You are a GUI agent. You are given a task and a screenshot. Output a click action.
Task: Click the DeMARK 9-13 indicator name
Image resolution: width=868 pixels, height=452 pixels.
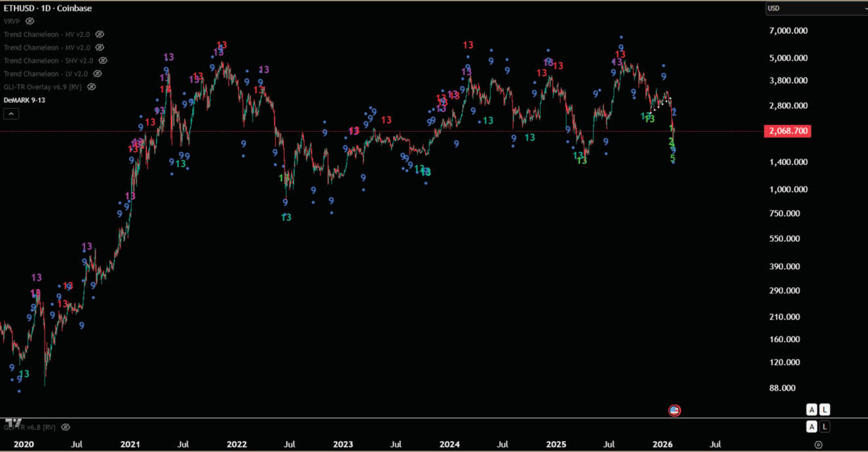pos(24,100)
